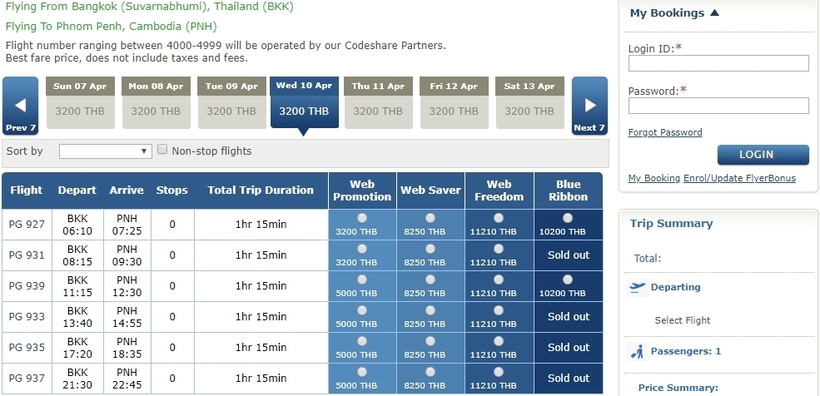The height and width of the screenshot is (396, 820).
Task: Advance to Next 7 days arrow
Action: coord(589,106)
